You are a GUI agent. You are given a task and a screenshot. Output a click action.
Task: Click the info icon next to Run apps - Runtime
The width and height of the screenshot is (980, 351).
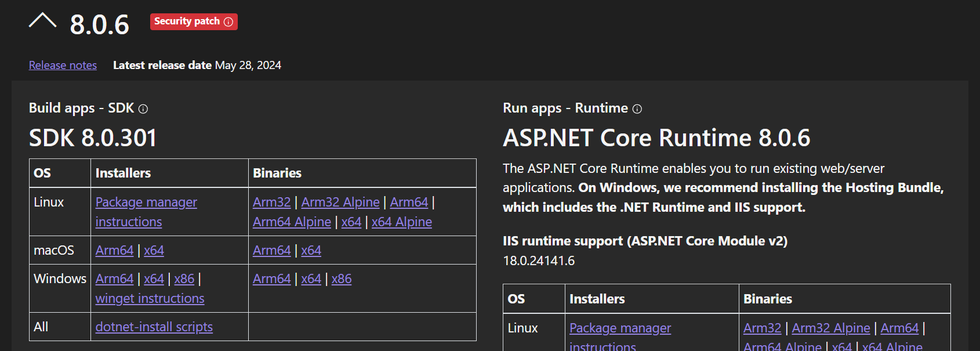(x=637, y=109)
